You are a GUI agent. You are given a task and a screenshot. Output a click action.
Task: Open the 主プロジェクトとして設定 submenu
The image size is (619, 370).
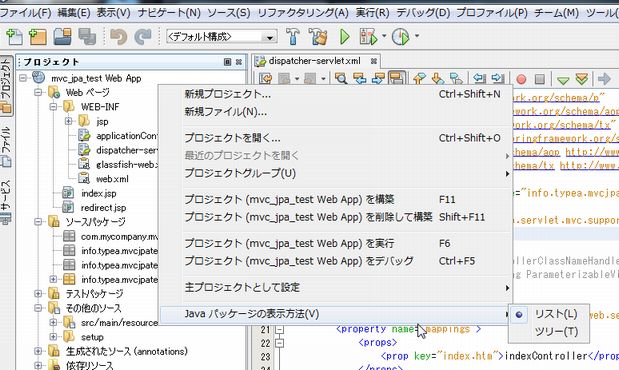[336, 287]
